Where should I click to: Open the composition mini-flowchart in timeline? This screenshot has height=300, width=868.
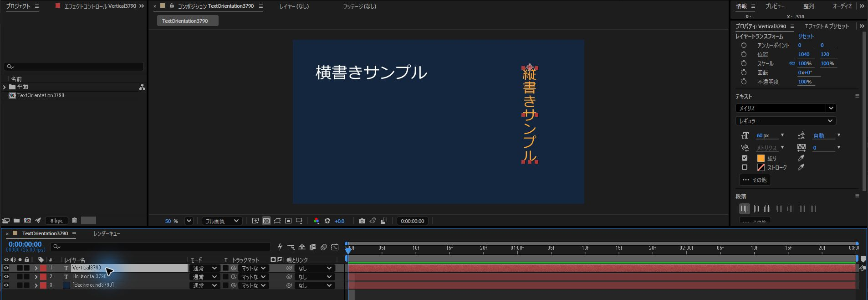pos(291,247)
